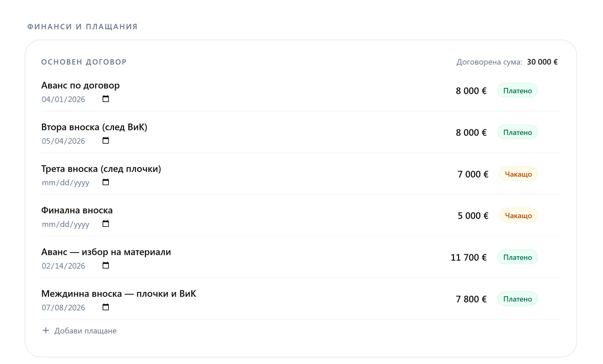Open calendar icon for Финална вноска
The width and height of the screenshot is (603, 364).
point(106,224)
